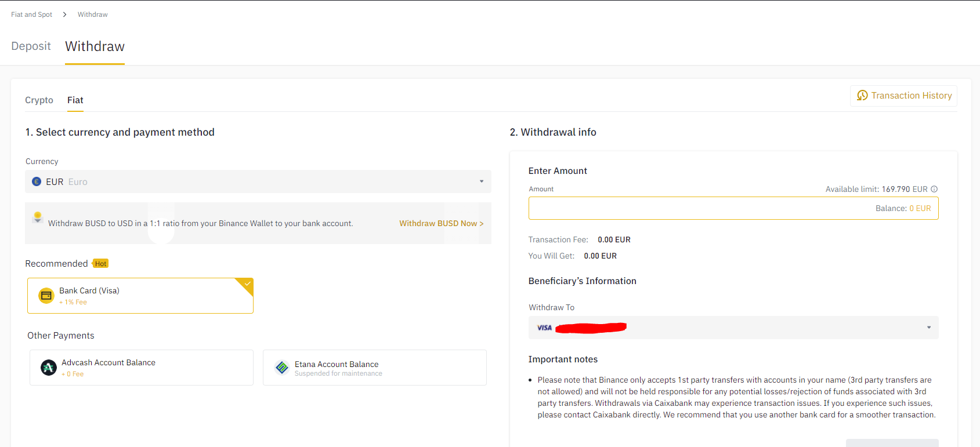Choose Advcash Account Balance payment option
This screenshot has width=980, height=447.
click(142, 368)
